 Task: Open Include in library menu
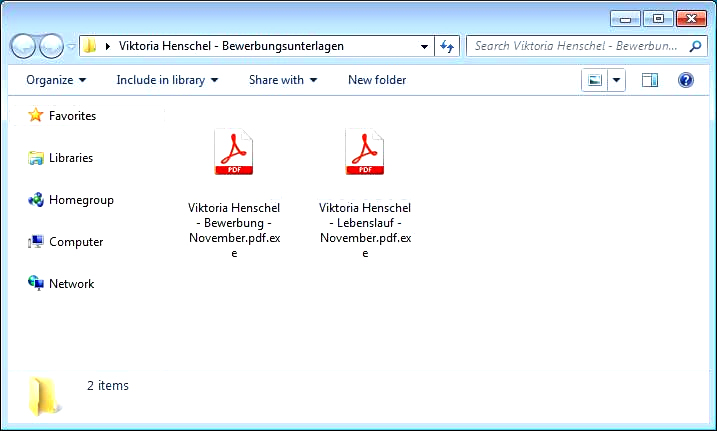(167, 80)
